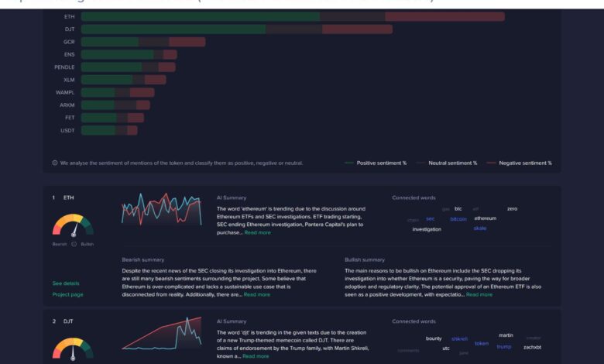
Task: Click the DJT red negative sentiment bar
Action: click(x=357, y=29)
